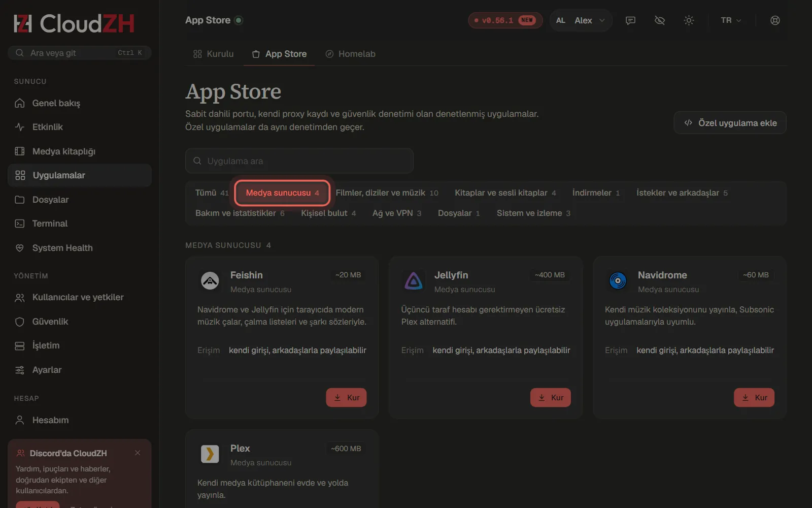Filter by Sistem ve izleme category

pyautogui.click(x=533, y=213)
